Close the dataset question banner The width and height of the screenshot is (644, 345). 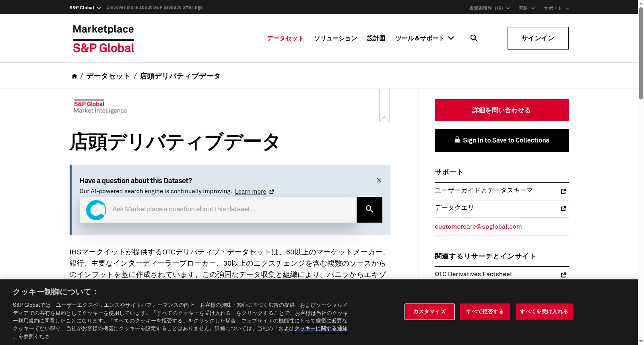coord(379,180)
